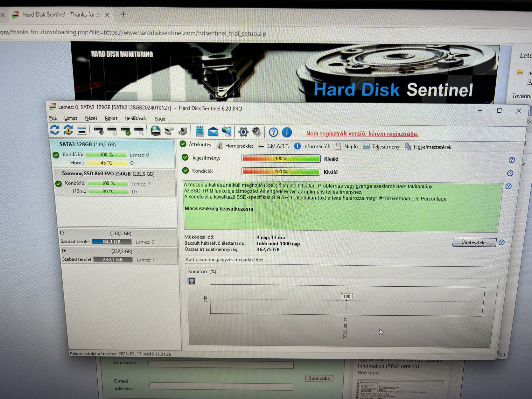The width and height of the screenshot is (532, 399).
Task: Click the blue info circle toolbar icon
Action: 287,132
